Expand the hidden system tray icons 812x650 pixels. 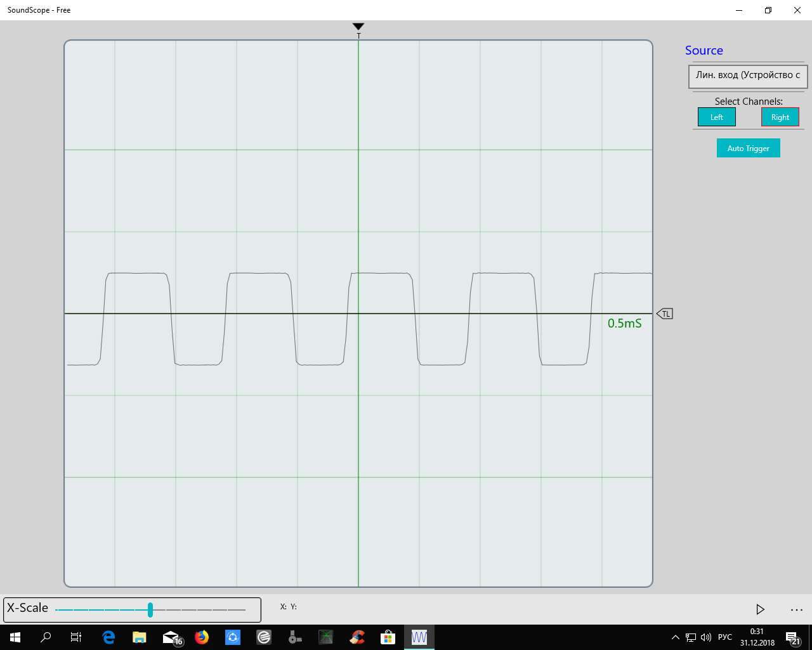click(x=675, y=637)
